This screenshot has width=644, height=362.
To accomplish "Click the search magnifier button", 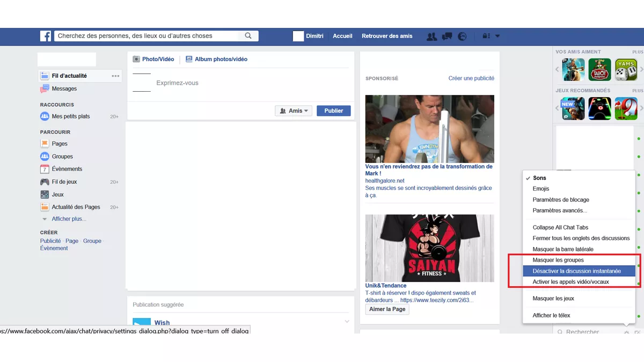I will click(248, 36).
